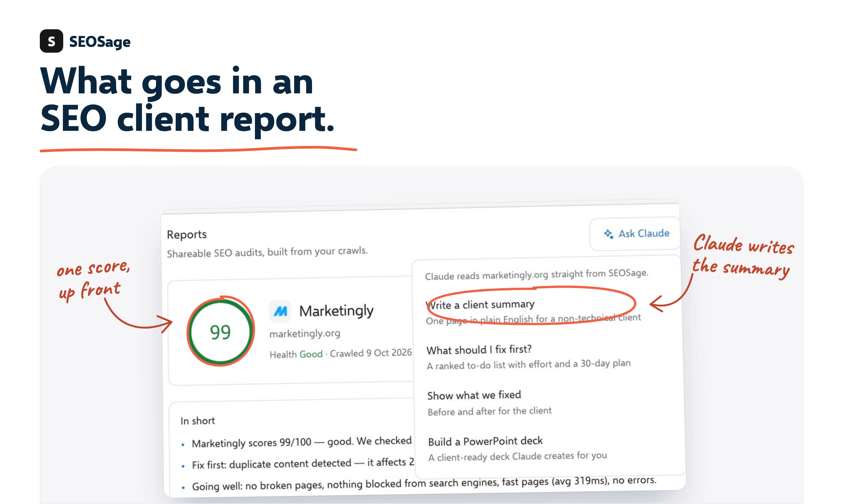Click 'A client-ready deck Claude creates' text

tap(517, 457)
